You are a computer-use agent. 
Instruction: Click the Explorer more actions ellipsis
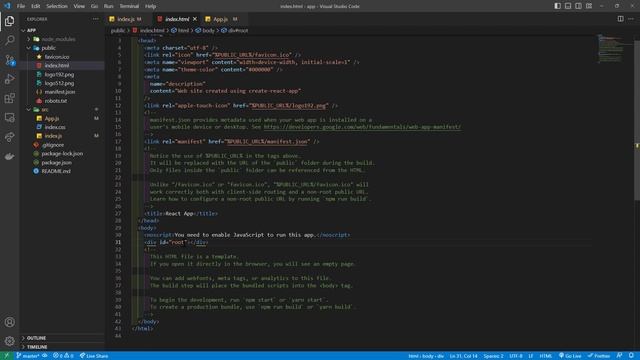click(96, 19)
